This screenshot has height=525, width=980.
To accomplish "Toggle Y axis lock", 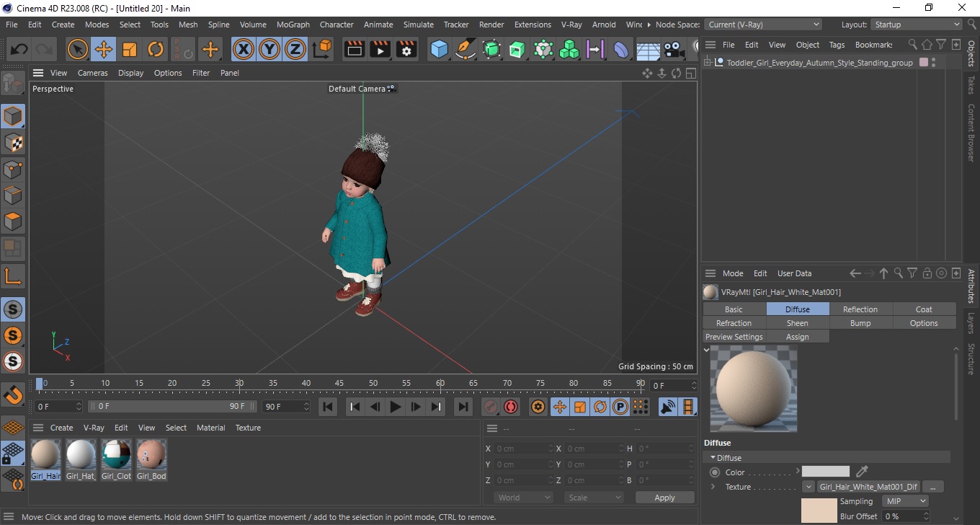I will [x=269, y=50].
